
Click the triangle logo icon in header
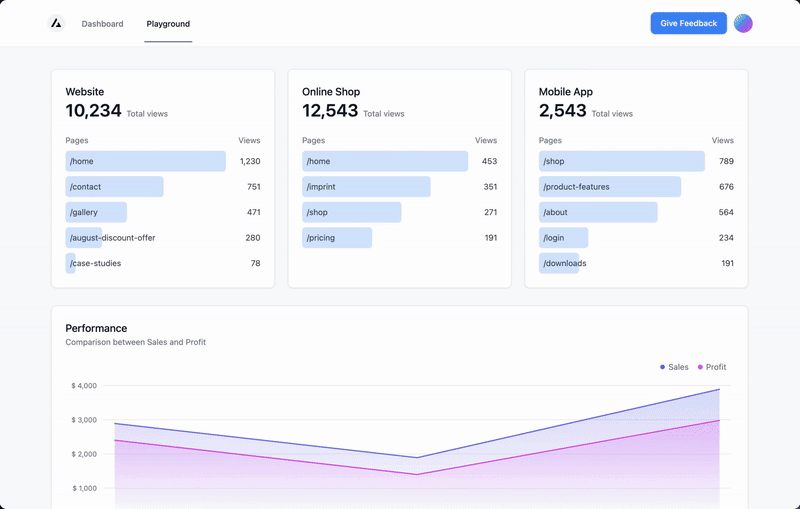[x=56, y=23]
